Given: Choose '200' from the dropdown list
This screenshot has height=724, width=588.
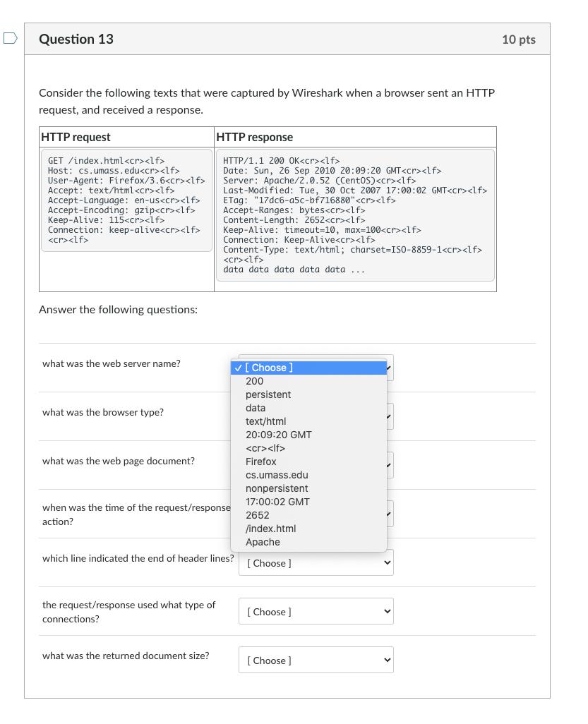Looking at the screenshot, I should point(308,381).
